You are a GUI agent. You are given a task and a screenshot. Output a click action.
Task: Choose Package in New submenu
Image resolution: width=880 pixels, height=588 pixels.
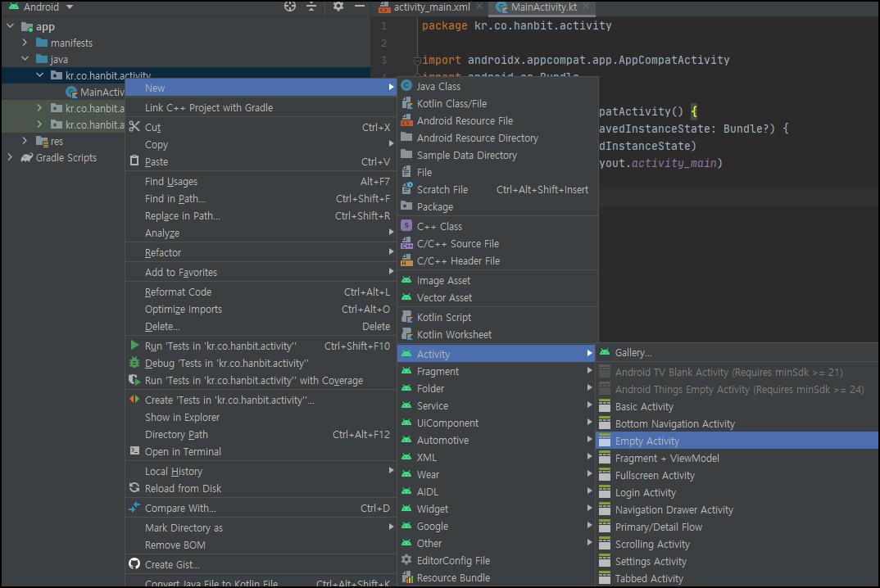[x=497, y=207]
